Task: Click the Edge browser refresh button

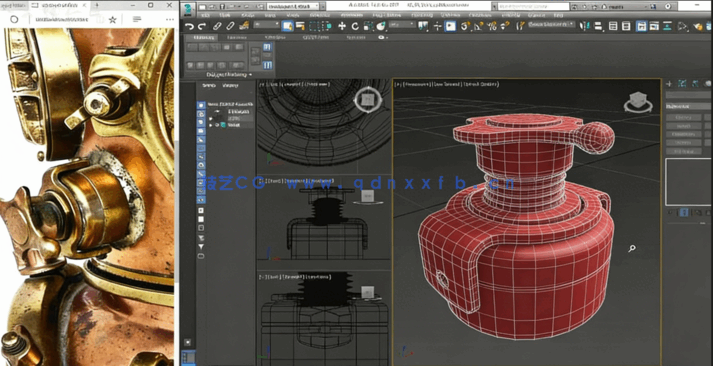Action: 14,20
